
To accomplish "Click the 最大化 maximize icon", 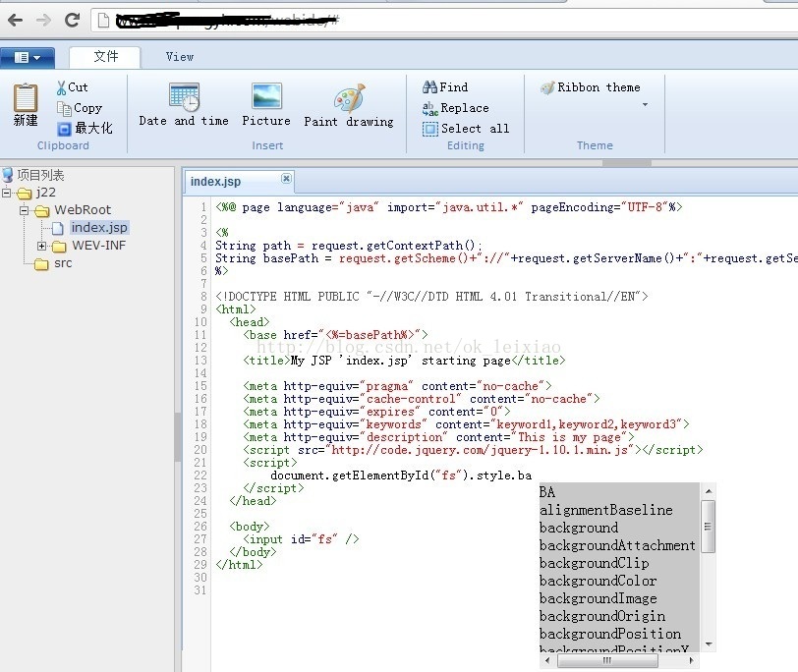I will [x=64, y=130].
